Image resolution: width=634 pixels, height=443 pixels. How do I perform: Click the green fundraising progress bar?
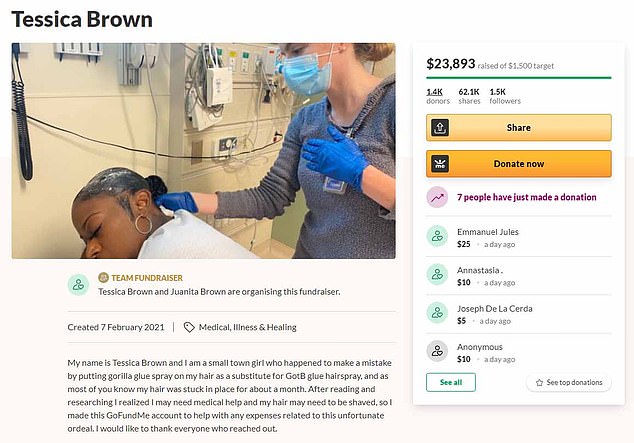(518, 77)
